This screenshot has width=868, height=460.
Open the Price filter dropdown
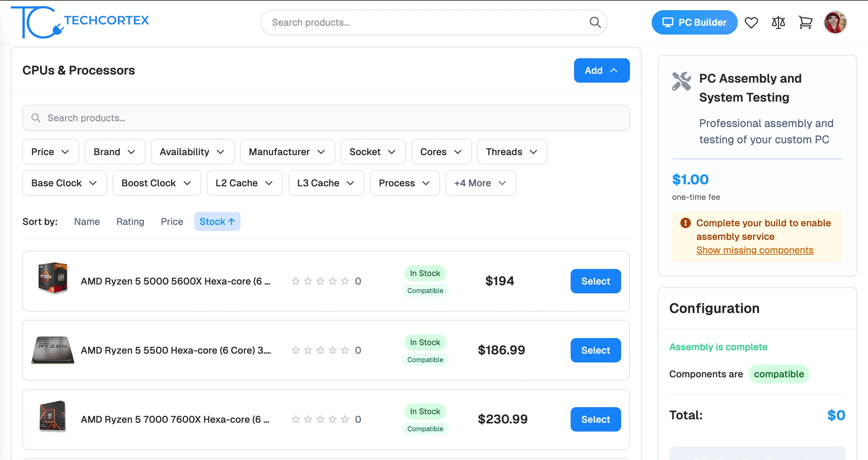tap(51, 152)
